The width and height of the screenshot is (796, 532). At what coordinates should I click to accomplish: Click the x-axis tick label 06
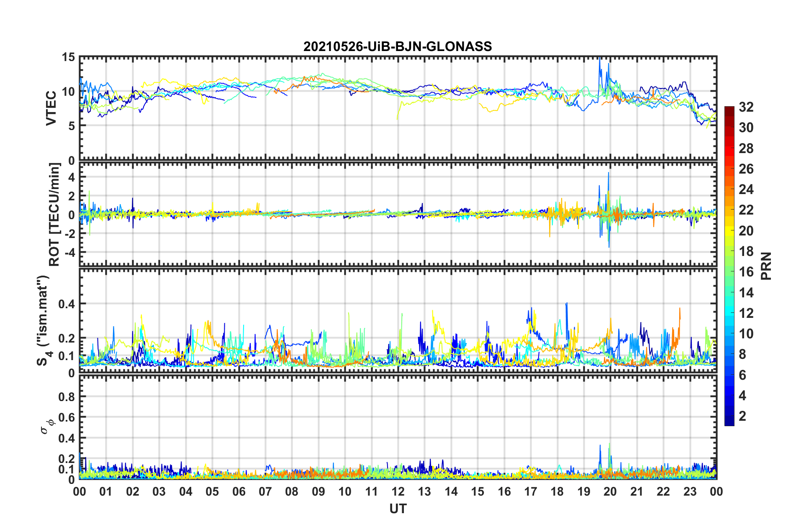click(239, 491)
